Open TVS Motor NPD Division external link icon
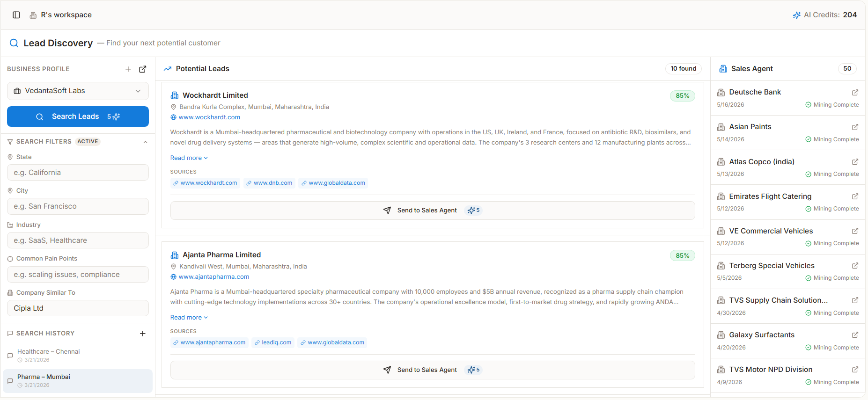 pos(855,370)
